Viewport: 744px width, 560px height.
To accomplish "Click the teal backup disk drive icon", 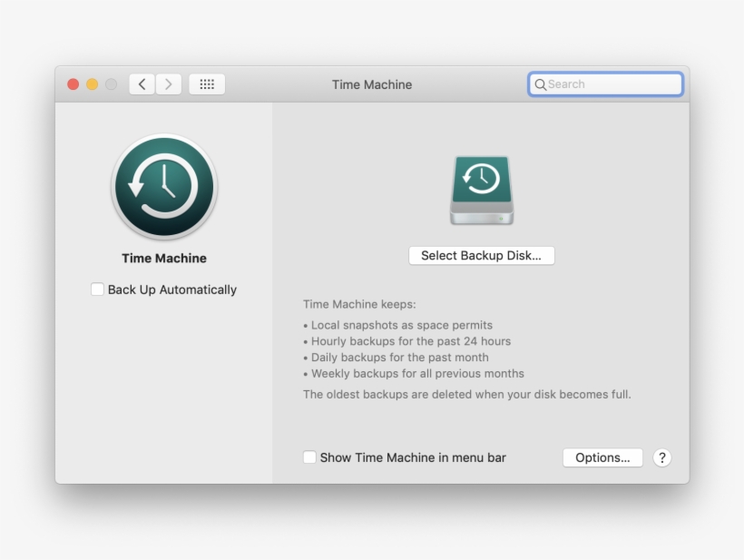I will (481, 189).
